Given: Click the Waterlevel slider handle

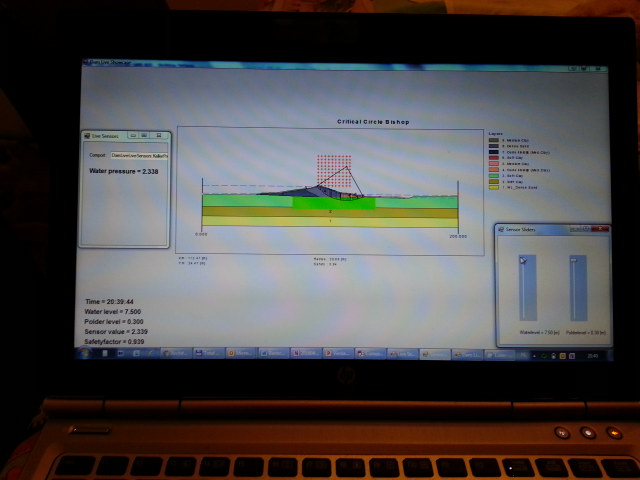Looking at the screenshot, I should coord(524,262).
